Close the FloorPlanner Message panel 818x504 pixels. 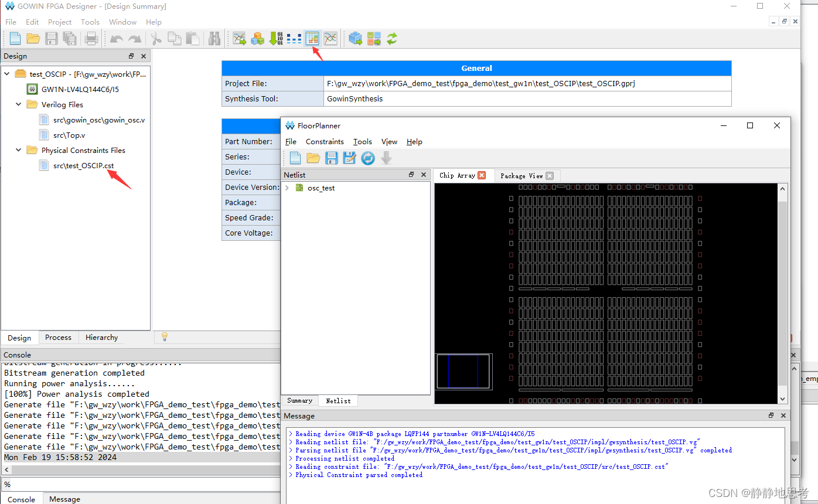click(783, 416)
